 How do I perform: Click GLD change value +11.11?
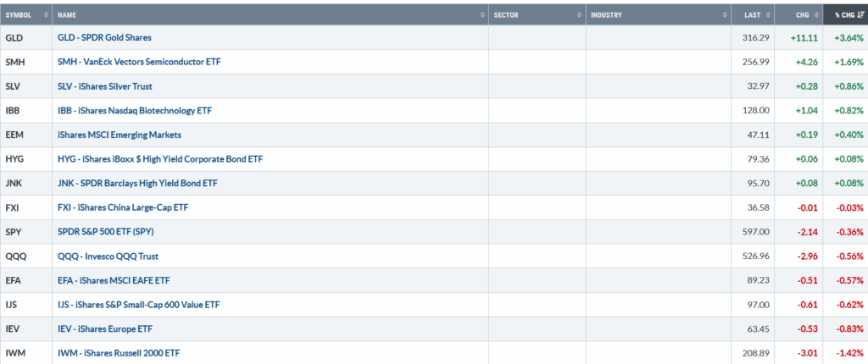pos(805,37)
